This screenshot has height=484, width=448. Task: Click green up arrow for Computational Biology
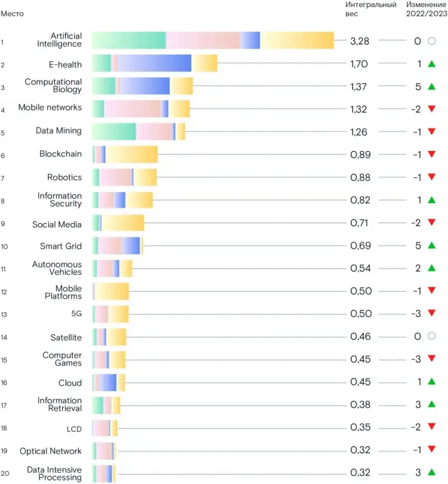click(x=432, y=86)
